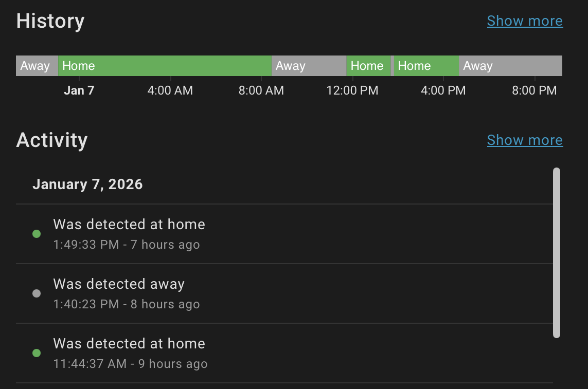Open Show more link beside History
The height and width of the screenshot is (389, 588).
coord(525,21)
